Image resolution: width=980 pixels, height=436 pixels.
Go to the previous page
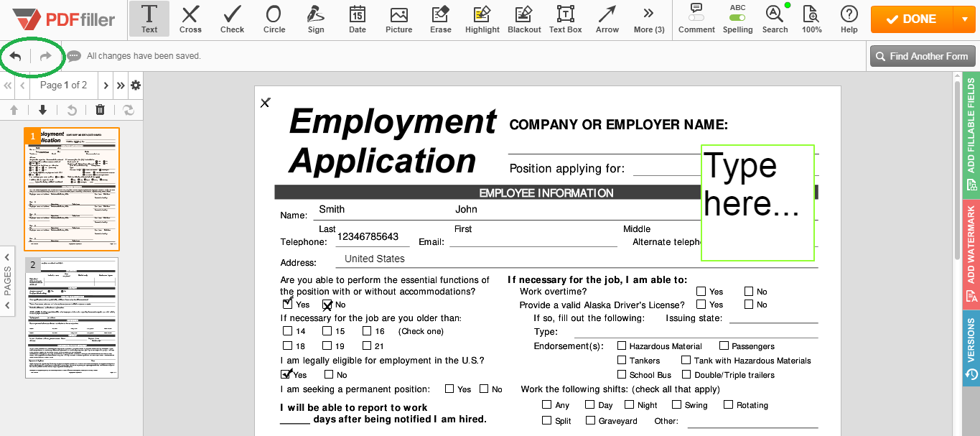pyautogui.click(x=23, y=85)
